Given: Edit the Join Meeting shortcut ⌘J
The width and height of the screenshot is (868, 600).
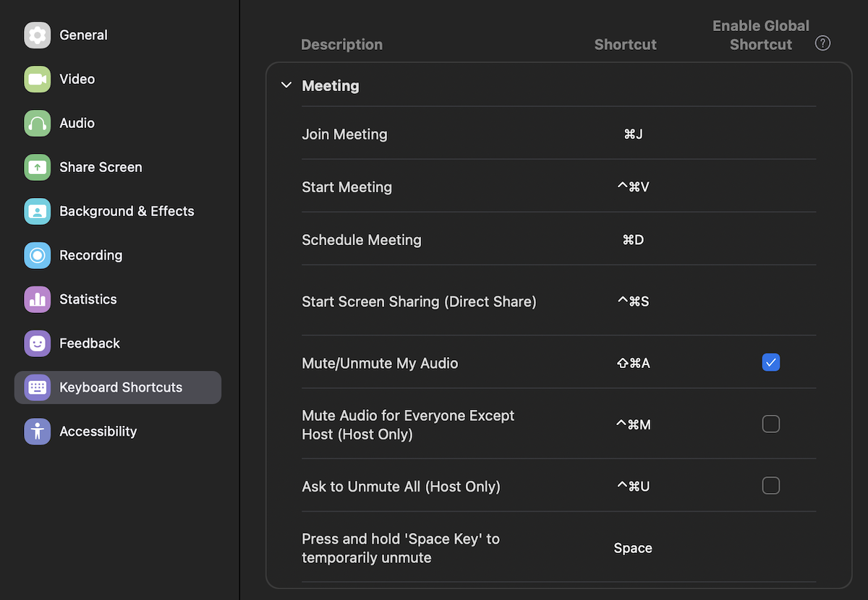Looking at the screenshot, I should tap(633, 134).
